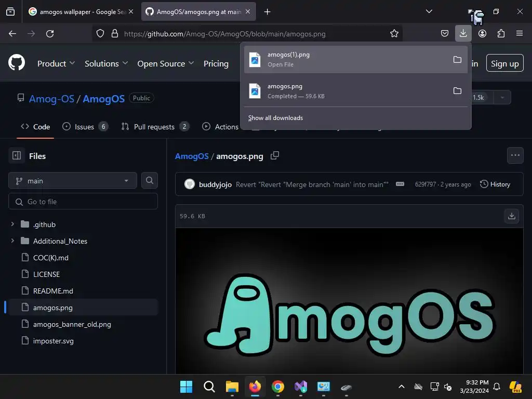The height and width of the screenshot is (399, 532).
Task: Close the amogos wallpaper Google tab
Action: coord(131,11)
